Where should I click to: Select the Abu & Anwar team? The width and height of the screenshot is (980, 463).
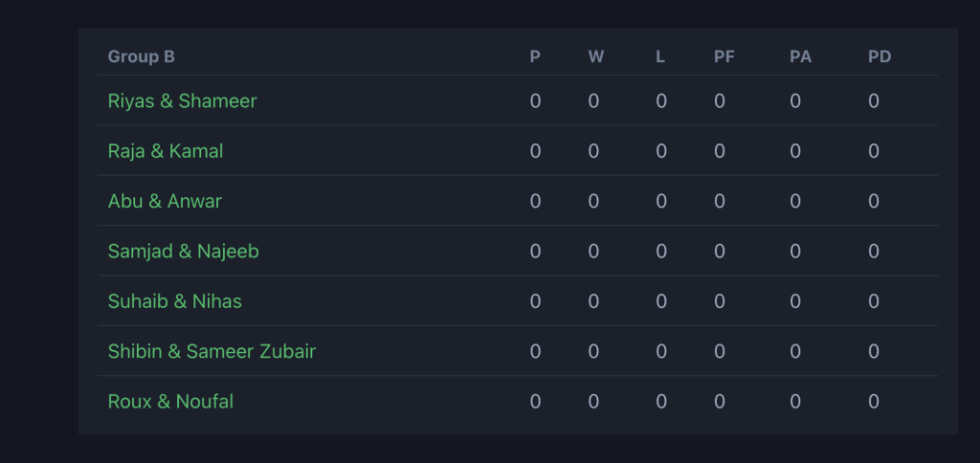pos(165,201)
